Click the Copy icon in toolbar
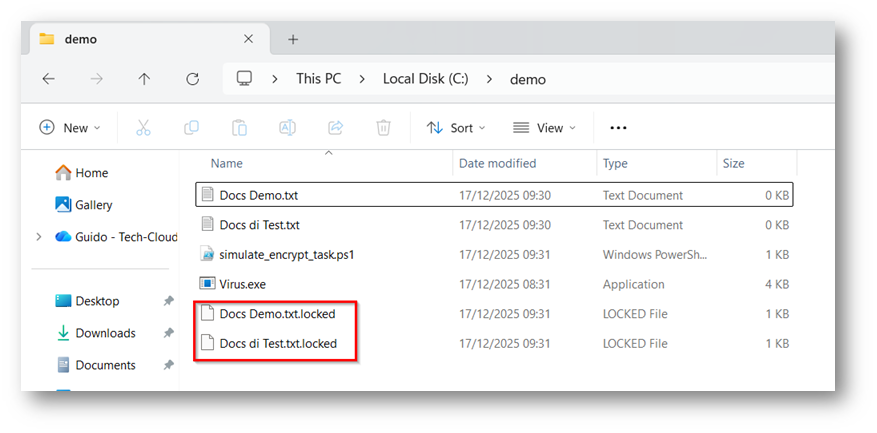Image resolution: width=877 pixels, height=433 pixels. tap(191, 128)
